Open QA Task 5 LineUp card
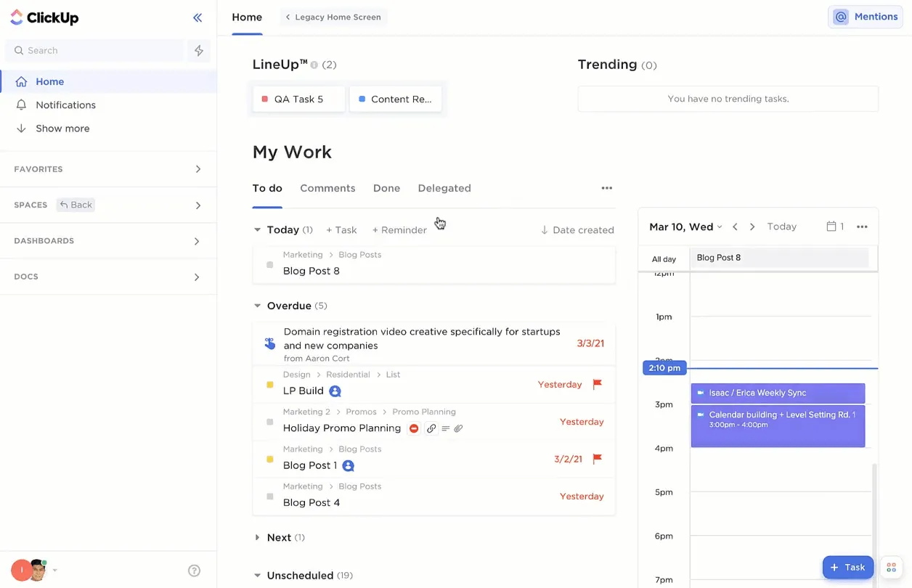Viewport: 912px width, 588px height. [299, 99]
